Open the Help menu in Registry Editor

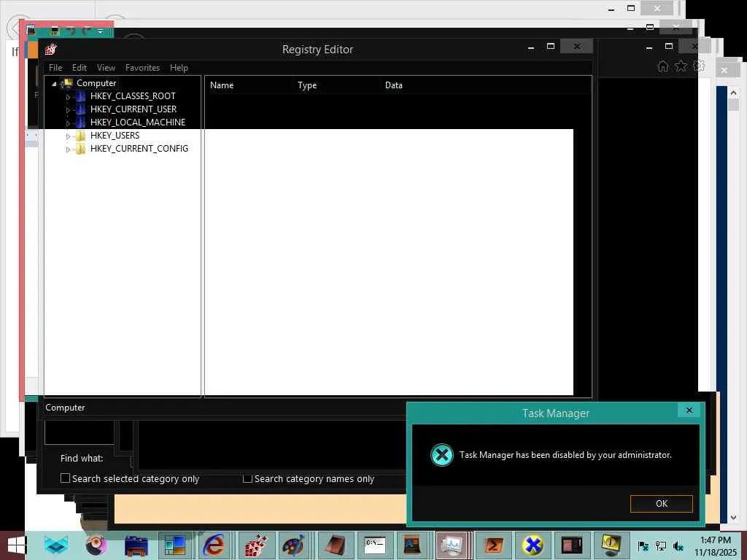[179, 68]
